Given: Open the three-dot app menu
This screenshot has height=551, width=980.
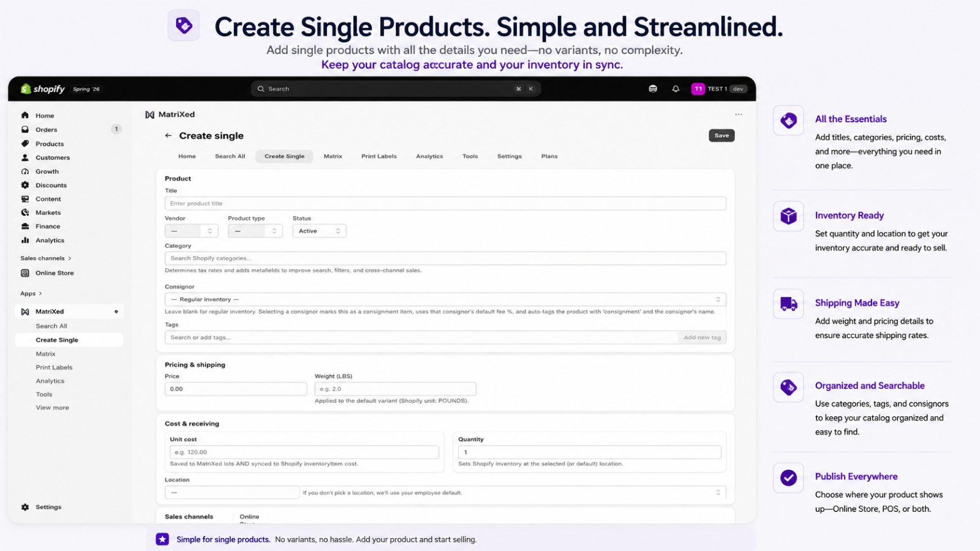Looking at the screenshot, I should (x=739, y=114).
